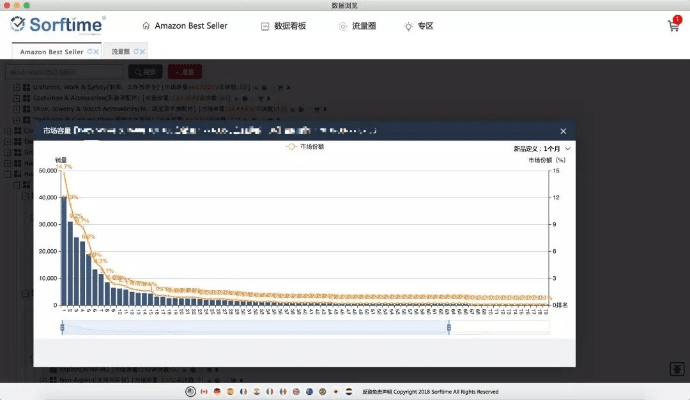Open the 新品定义 1个月 dropdown
This screenshot has height=400, width=690.
(543, 148)
